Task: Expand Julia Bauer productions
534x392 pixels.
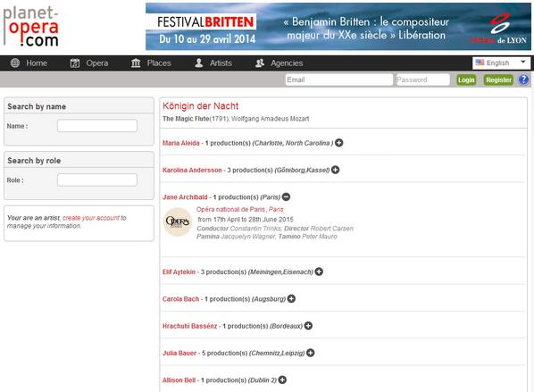Action: 310,353
